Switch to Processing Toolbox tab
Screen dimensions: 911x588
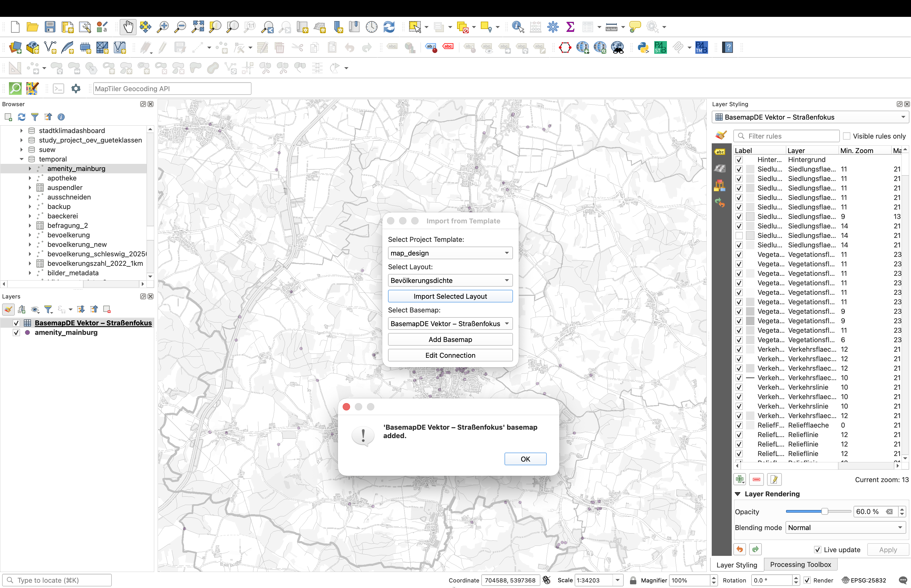[x=800, y=564]
